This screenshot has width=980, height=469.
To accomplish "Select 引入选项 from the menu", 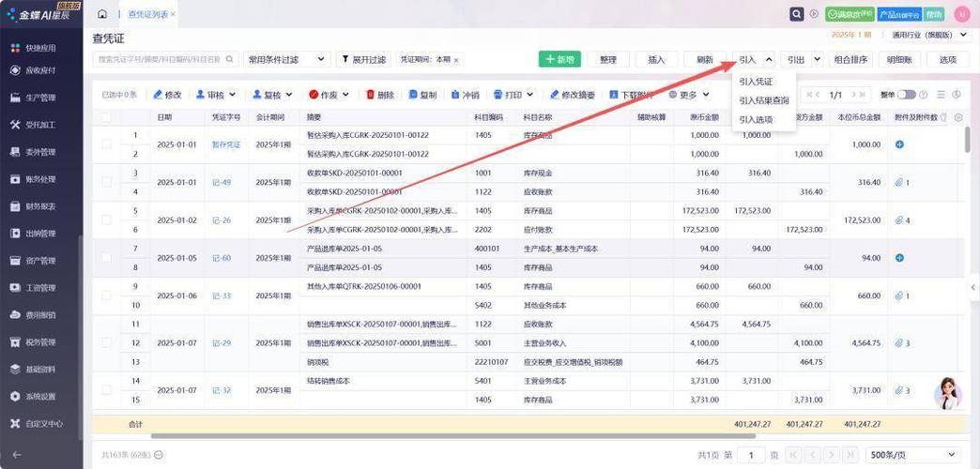I will tap(756, 119).
